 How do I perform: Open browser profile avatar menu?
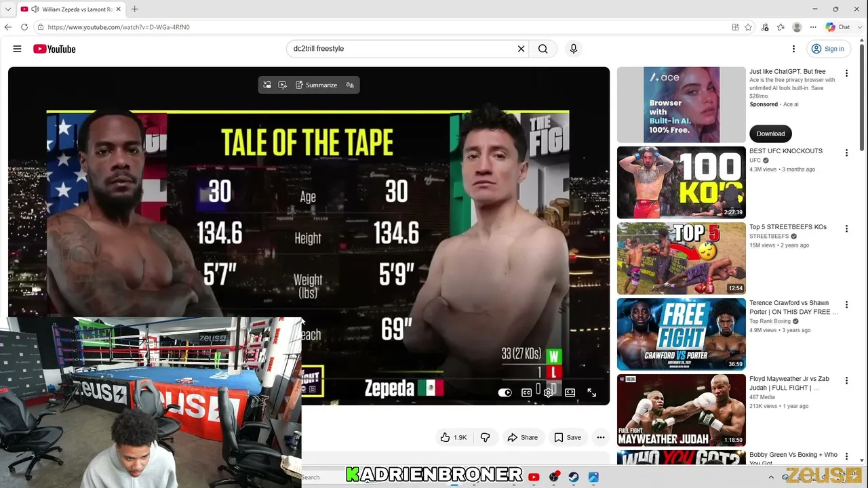(797, 27)
